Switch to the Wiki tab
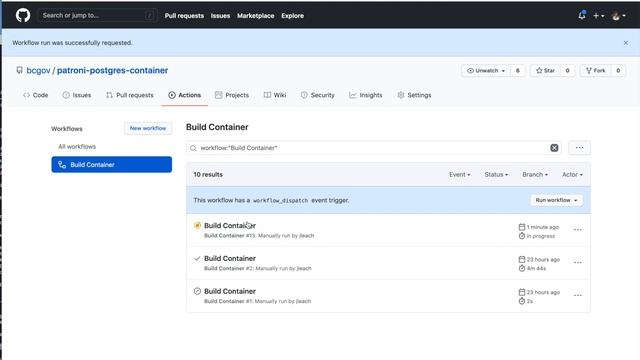 [x=275, y=95]
